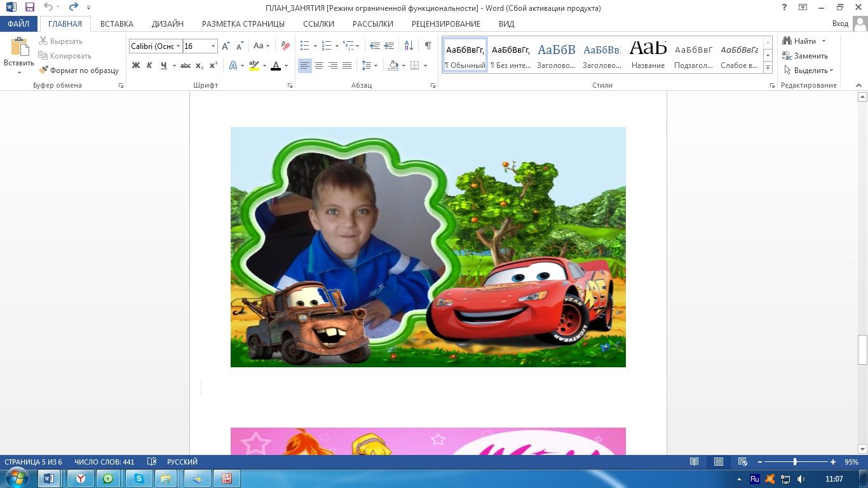
Task: Switch to the РЕЦЕНЗИРОВАНИЕ tab
Action: tap(445, 24)
